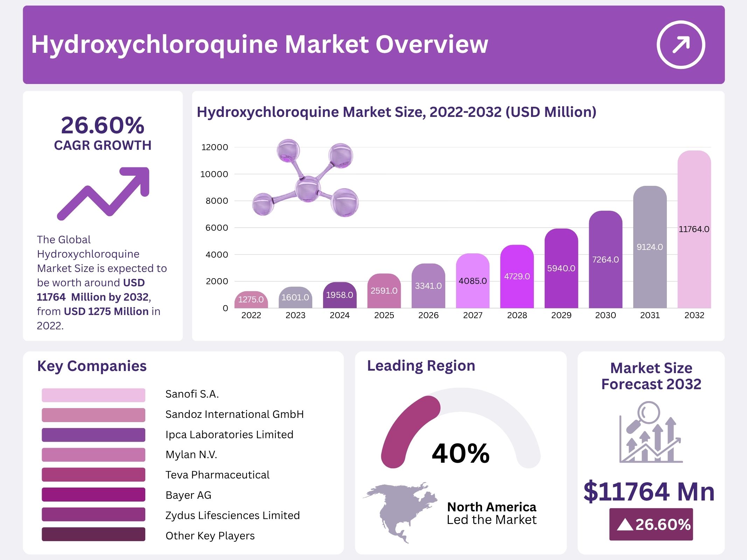Select the Bayer AG color swatch
This screenshot has height=560, width=747.
point(93,495)
